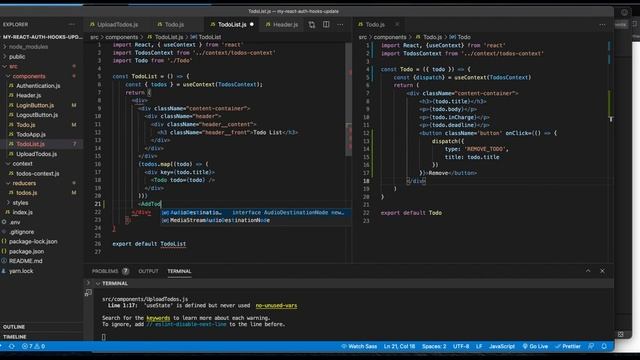Open feedback icon in status bar

[591, 346]
